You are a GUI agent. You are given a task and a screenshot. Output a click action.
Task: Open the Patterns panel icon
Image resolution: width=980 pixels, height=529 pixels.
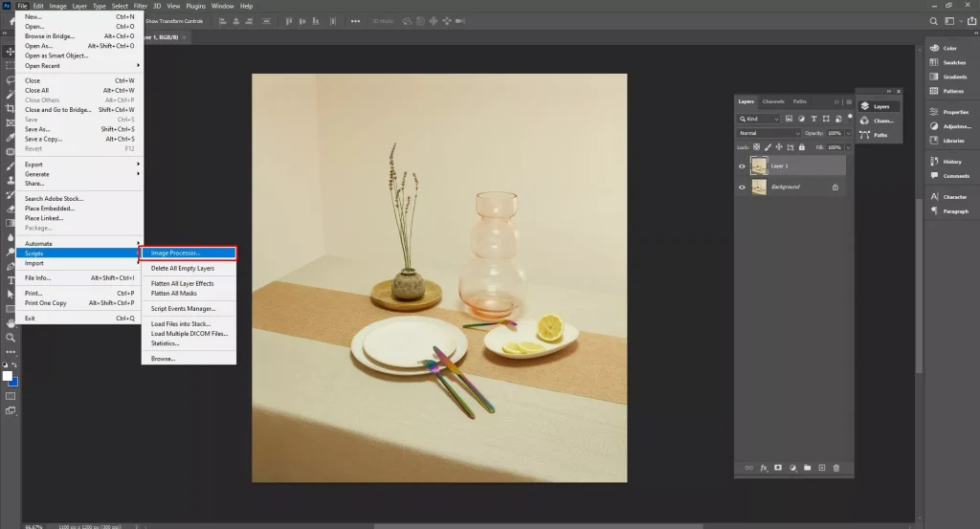tap(934, 91)
